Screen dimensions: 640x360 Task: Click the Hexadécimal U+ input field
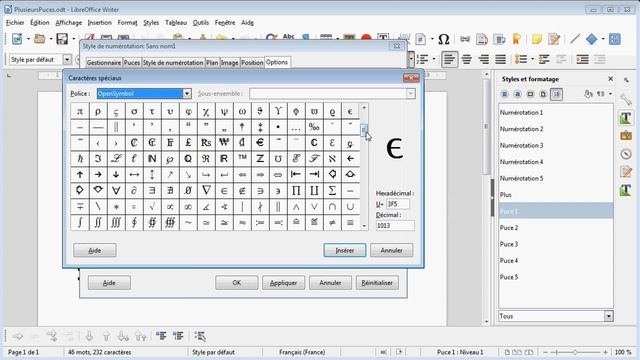click(x=397, y=204)
